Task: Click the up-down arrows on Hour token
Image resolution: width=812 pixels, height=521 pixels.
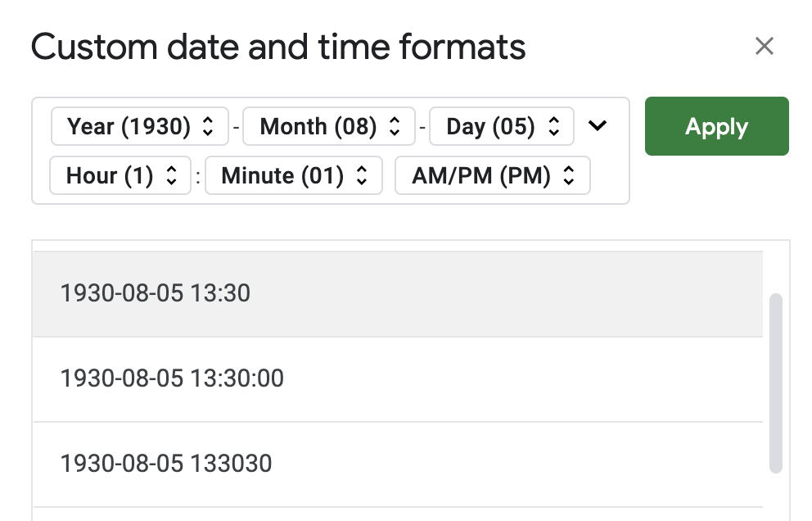Action: click(x=171, y=176)
